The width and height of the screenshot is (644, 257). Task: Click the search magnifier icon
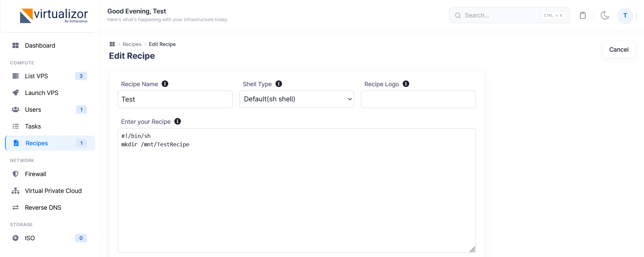point(458,15)
